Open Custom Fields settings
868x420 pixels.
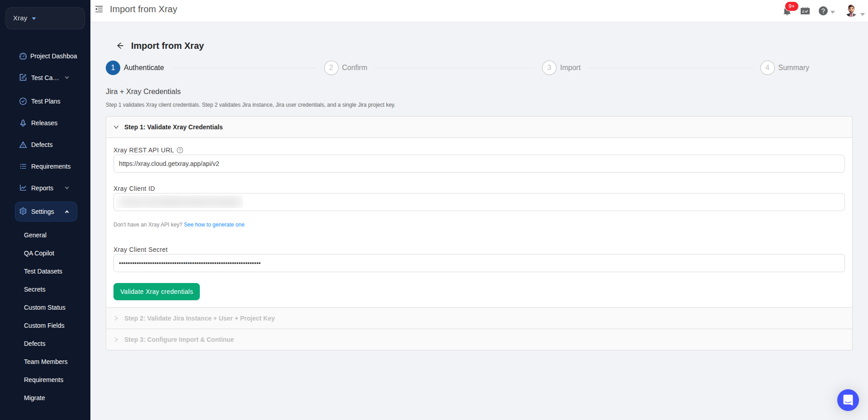click(44, 326)
